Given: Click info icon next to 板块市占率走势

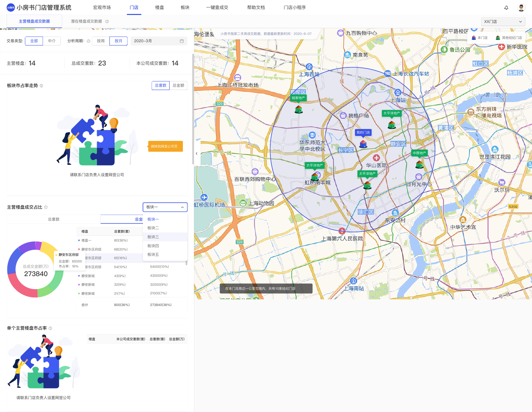Looking at the screenshot, I should (42, 86).
